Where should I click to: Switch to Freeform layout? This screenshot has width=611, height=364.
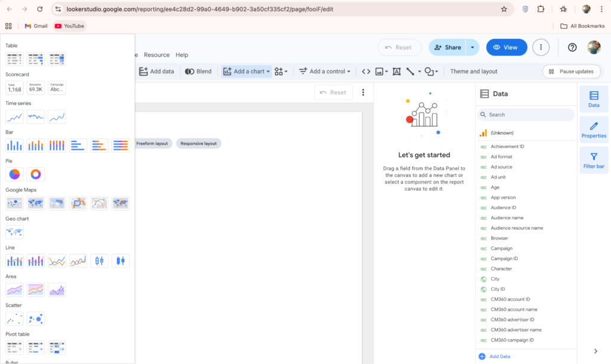click(x=153, y=144)
